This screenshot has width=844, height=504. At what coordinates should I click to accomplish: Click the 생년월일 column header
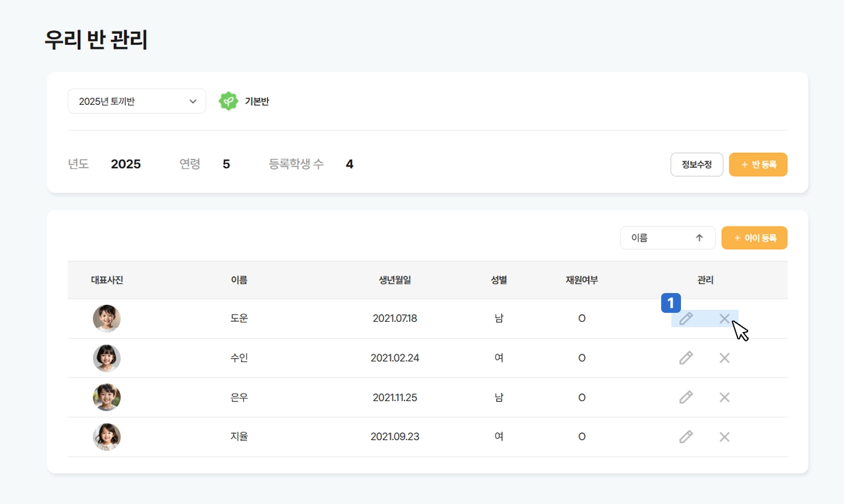(394, 280)
